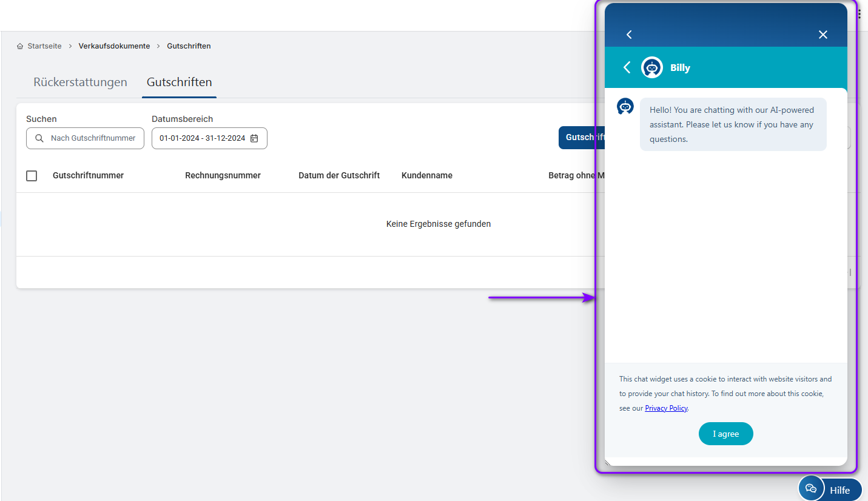The image size is (868, 501).
Task: Go to Verkaufsdokumente in breadcrumb
Action: click(x=114, y=46)
